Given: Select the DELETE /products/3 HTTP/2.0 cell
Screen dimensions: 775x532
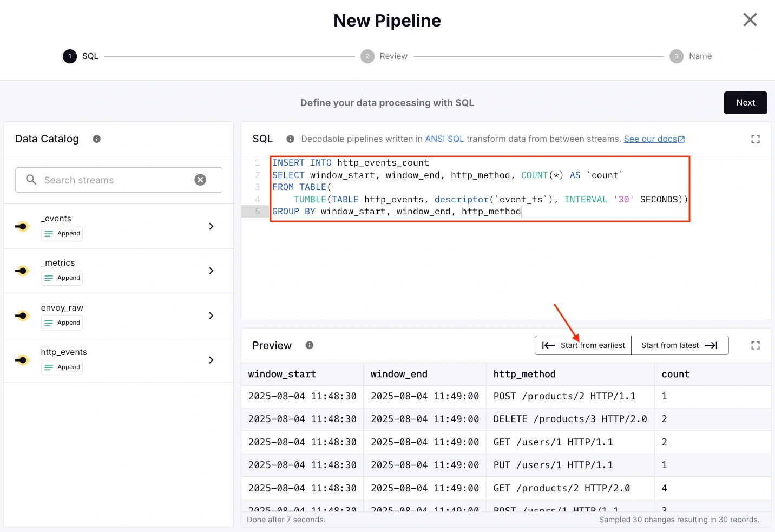Looking at the screenshot, I should 570,419.
